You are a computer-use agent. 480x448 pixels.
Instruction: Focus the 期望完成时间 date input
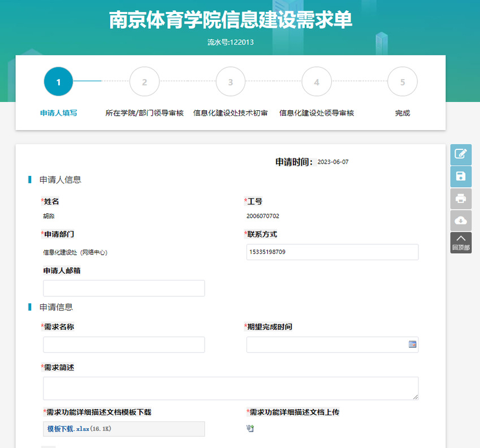pos(326,344)
